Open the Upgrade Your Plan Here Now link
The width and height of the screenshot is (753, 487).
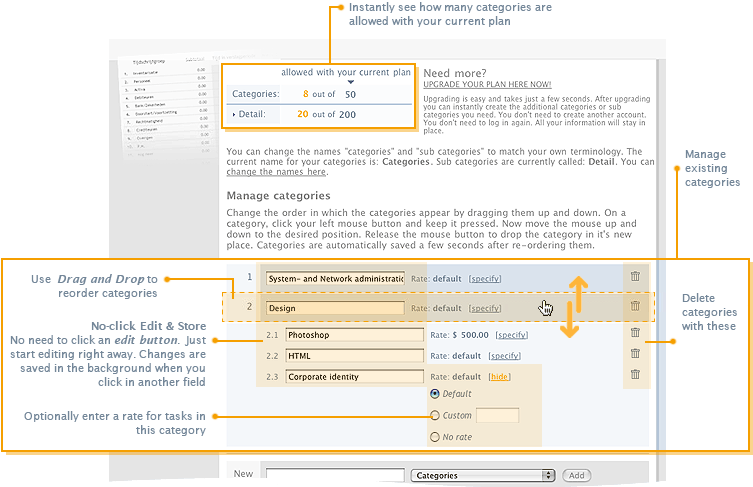click(x=487, y=86)
